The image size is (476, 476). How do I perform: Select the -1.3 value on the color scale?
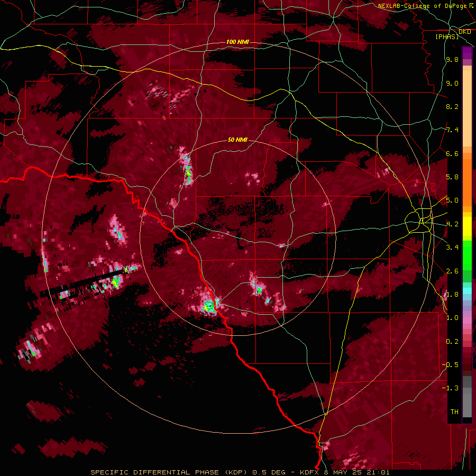tap(450, 388)
